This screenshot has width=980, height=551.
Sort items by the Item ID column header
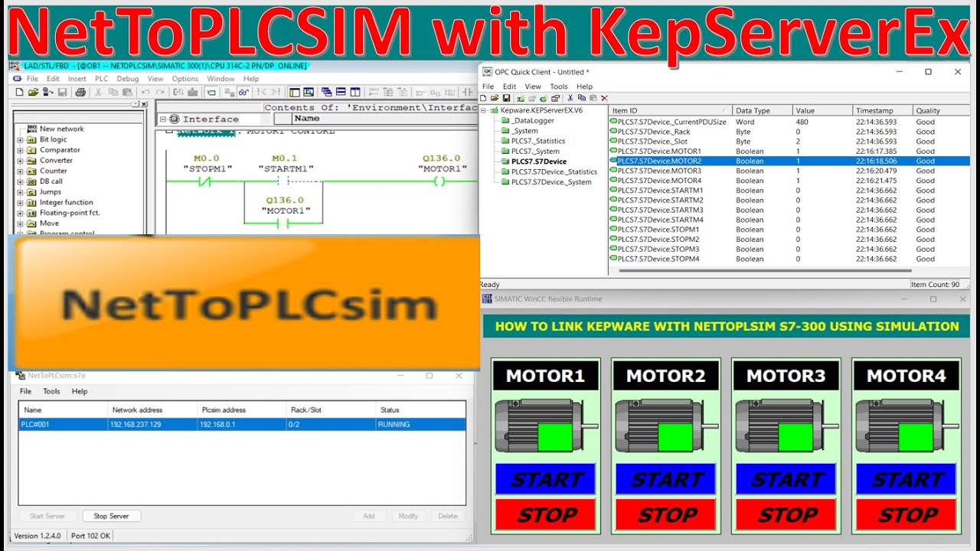pyautogui.click(x=670, y=111)
